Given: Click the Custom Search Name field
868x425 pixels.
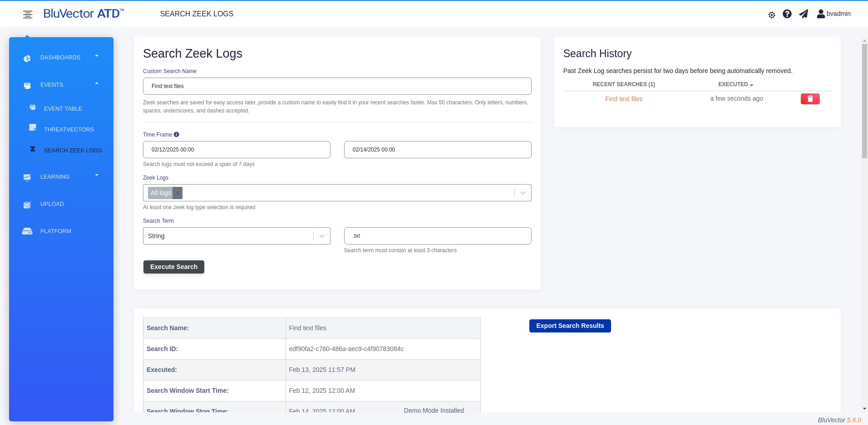Looking at the screenshot, I should 337,86.
